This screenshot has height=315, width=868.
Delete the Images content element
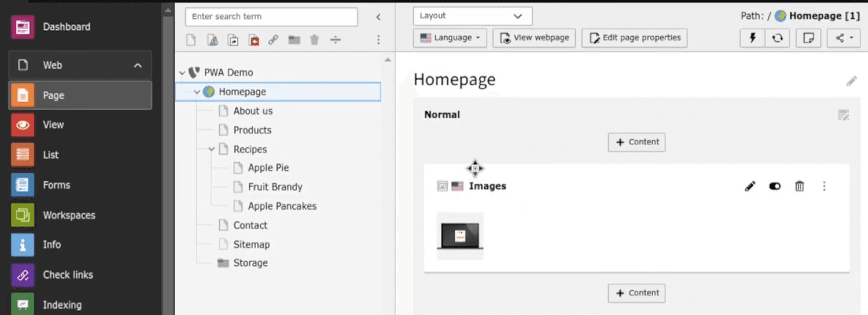coord(800,186)
